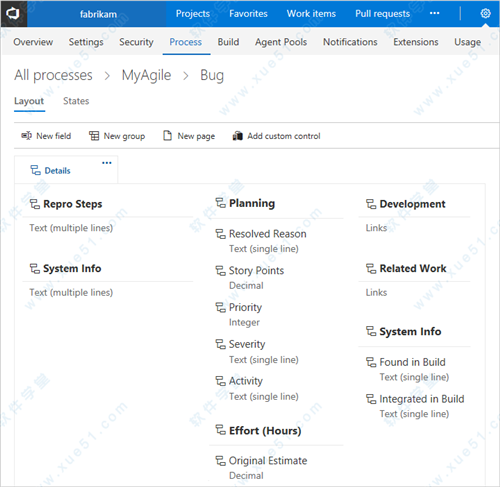Viewport: 500px width, 487px height.
Task: Select the Development group heading
Action: [412, 204]
